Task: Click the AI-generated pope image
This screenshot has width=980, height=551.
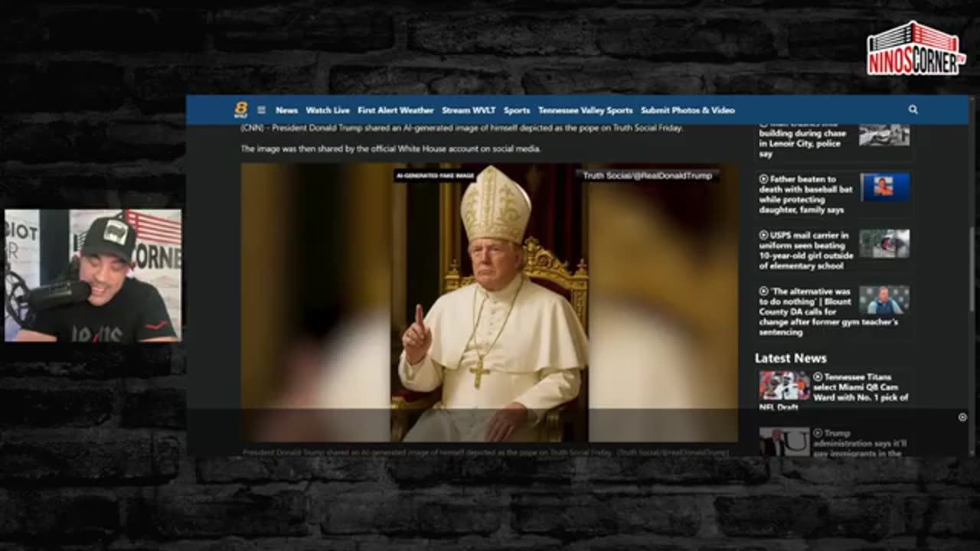Action: [489, 302]
